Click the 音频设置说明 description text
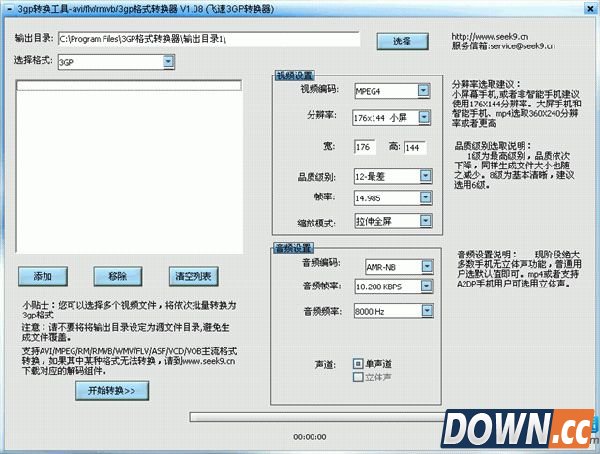The height and width of the screenshot is (454, 600). coord(519,269)
